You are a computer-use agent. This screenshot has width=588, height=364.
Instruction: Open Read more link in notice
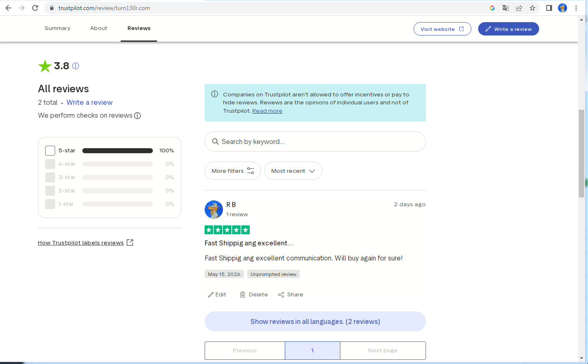click(267, 111)
